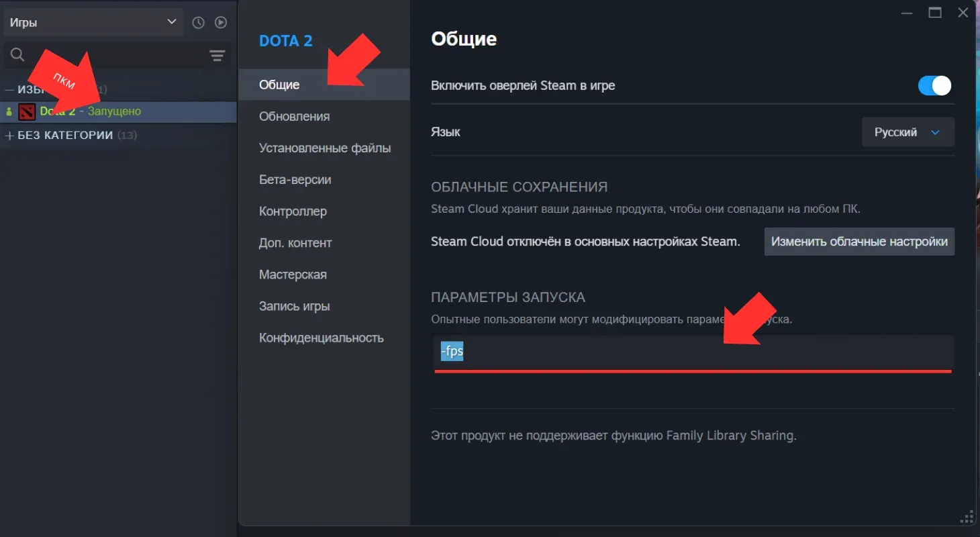
Task: Toggle the Steam overlay switch
Action: pos(934,85)
